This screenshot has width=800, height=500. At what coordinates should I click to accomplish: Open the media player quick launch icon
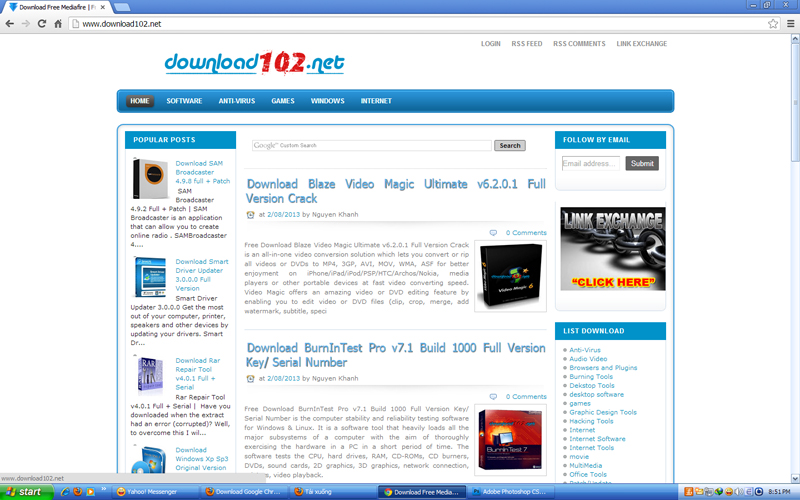coord(90,492)
